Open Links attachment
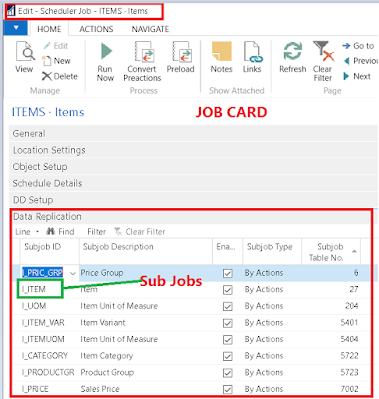Screen dimensions: 379x399 (x=252, y=57)
